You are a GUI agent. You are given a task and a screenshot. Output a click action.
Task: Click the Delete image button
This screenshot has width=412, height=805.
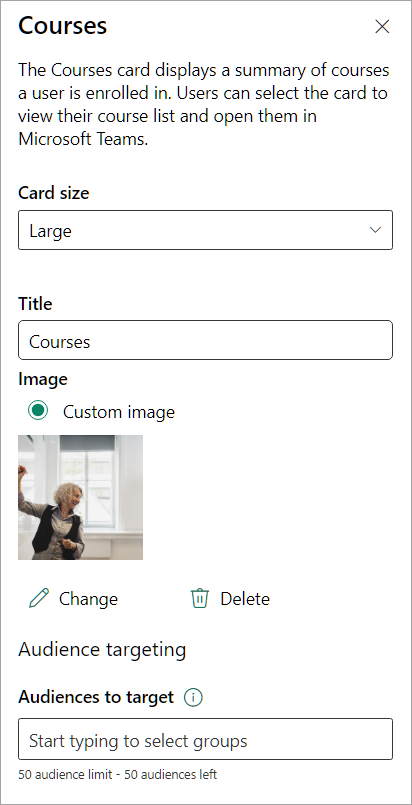230,599
